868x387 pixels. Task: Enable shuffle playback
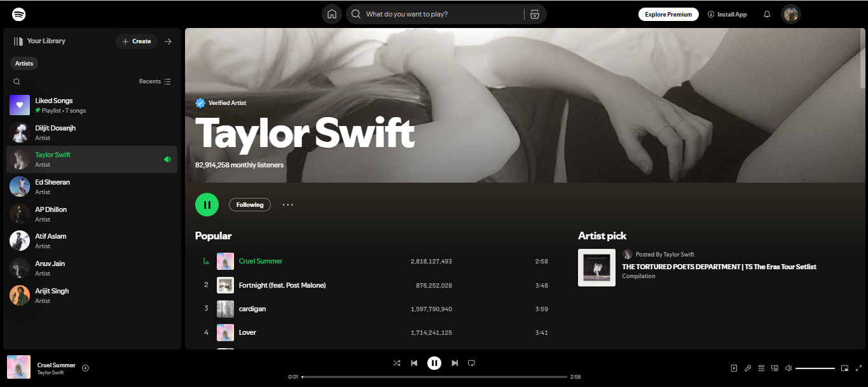pyautogui.click(x=397, y=363)
